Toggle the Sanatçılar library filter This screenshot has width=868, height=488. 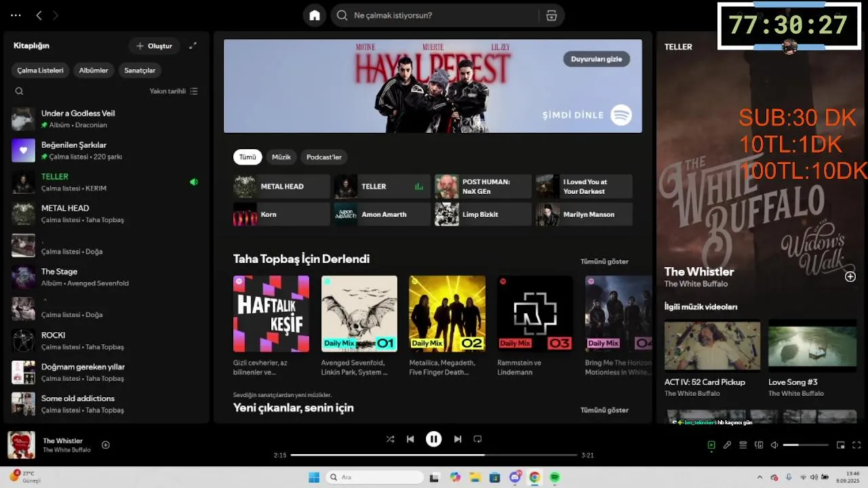click(140, 70)
